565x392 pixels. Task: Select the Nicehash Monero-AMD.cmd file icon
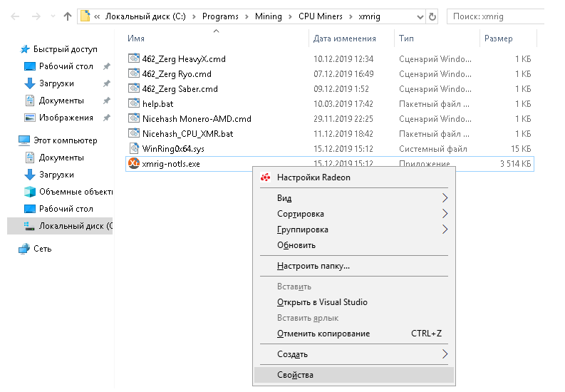(134, 118)
